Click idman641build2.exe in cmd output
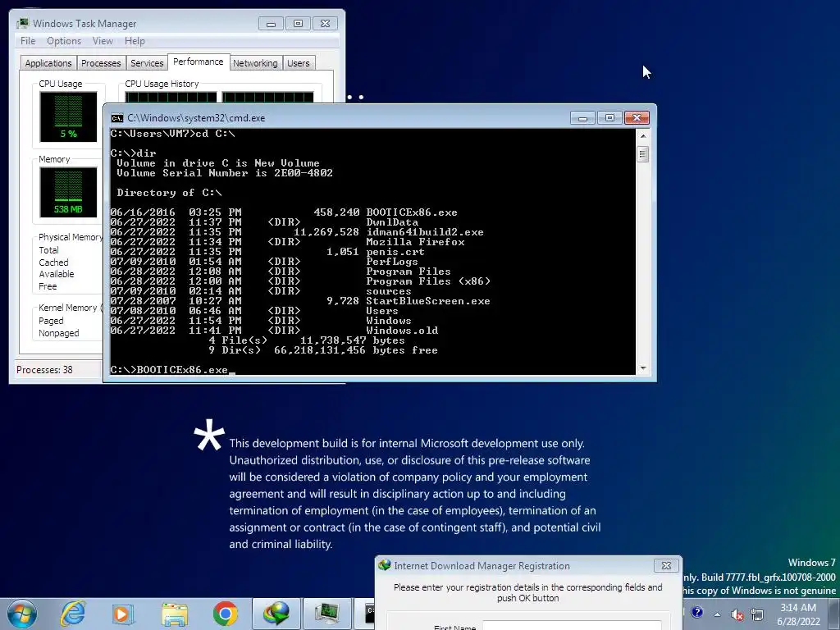The height and width of the screenshot is (630, 840). coord(424,232)
